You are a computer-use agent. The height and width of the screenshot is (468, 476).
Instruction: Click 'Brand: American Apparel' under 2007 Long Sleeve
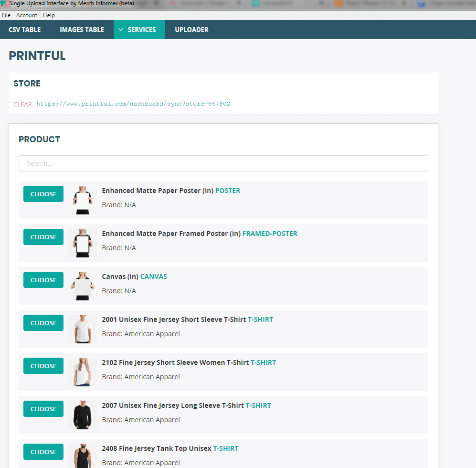141,420
